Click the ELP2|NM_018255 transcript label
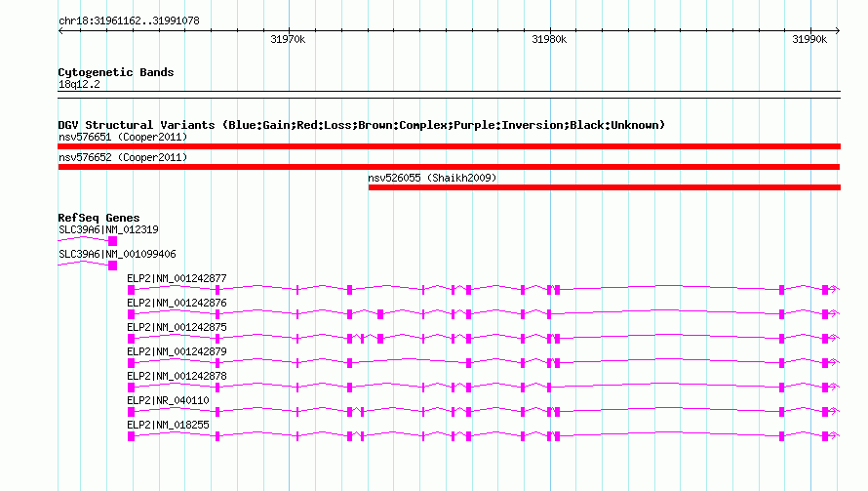Image resolution: width=868 pixels, height=491 pixels. (168, 425)
